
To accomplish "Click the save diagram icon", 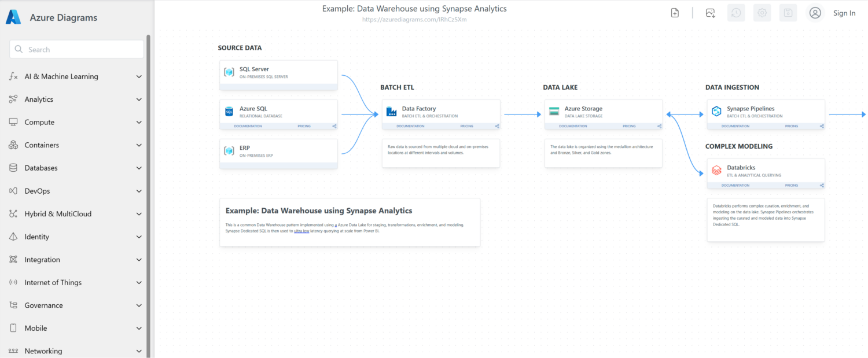I will tap(788, 13).
